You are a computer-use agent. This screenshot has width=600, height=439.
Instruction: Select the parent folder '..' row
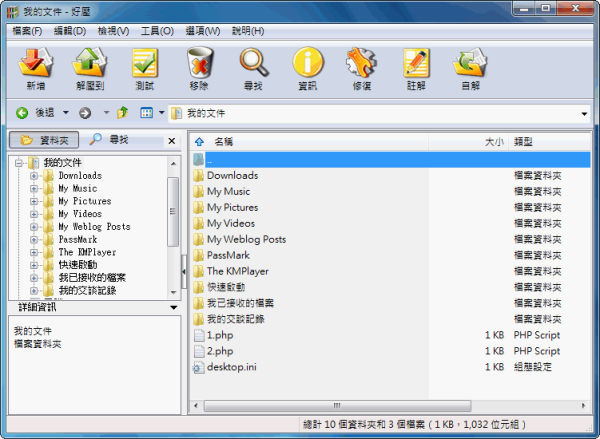pos(391,160)
